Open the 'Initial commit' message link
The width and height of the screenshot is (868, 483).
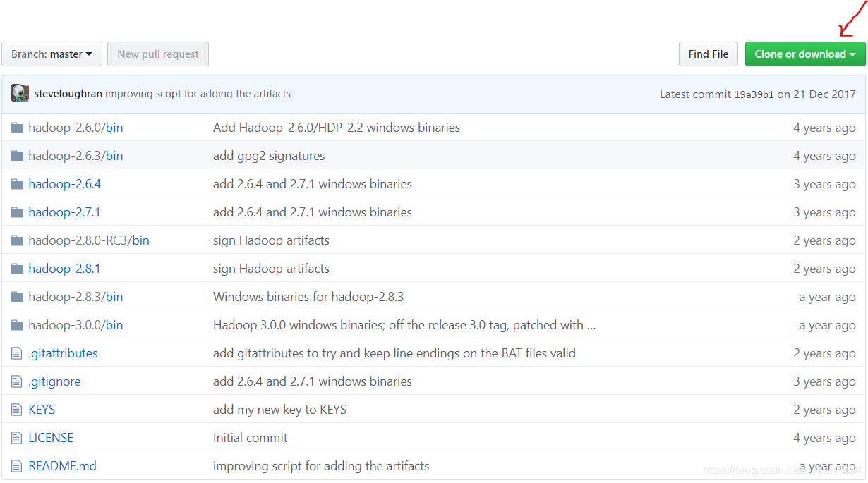click(250, 438)
